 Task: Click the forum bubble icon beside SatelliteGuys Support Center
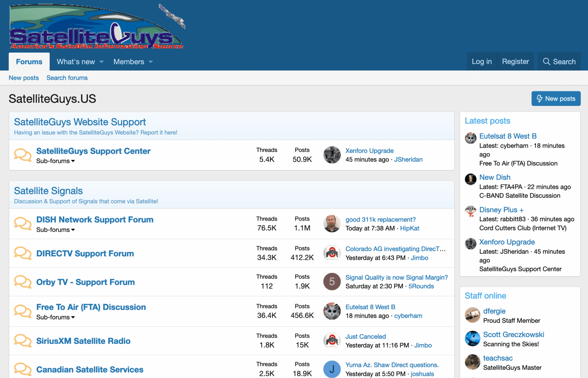click(x=23, y=155)
